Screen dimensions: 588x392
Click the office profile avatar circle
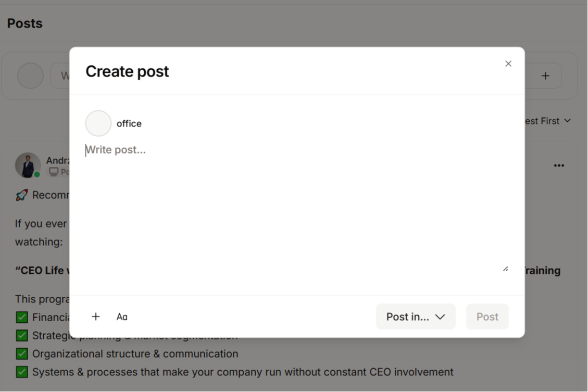click(x=98, y=123)
